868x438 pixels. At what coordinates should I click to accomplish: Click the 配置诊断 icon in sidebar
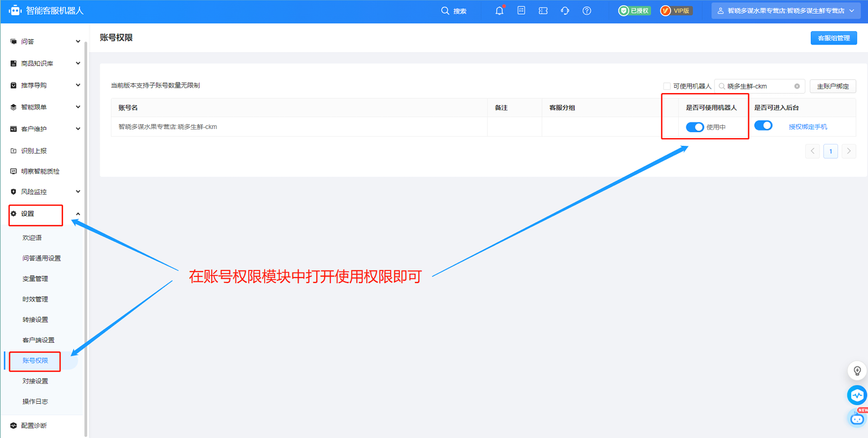coord(14,425)
